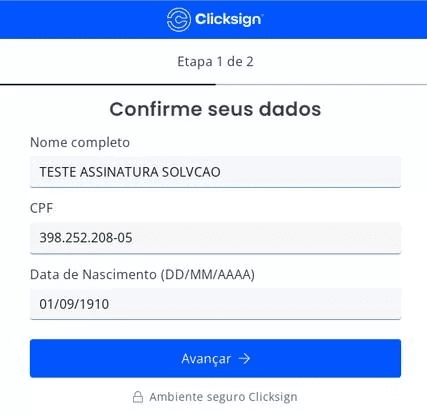Click the arrow icon inside Avançar button
Screen dimensions: 427x415
244,359
